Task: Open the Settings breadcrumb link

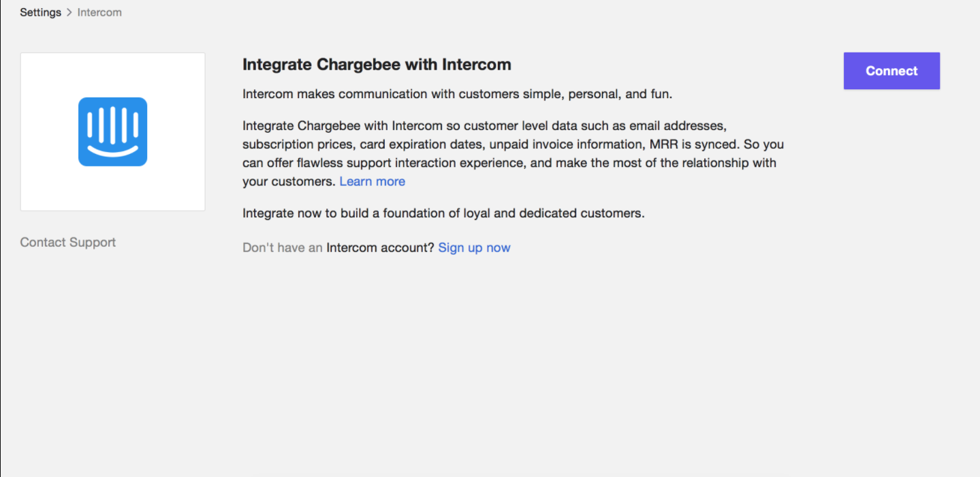Action: [40, 12]
